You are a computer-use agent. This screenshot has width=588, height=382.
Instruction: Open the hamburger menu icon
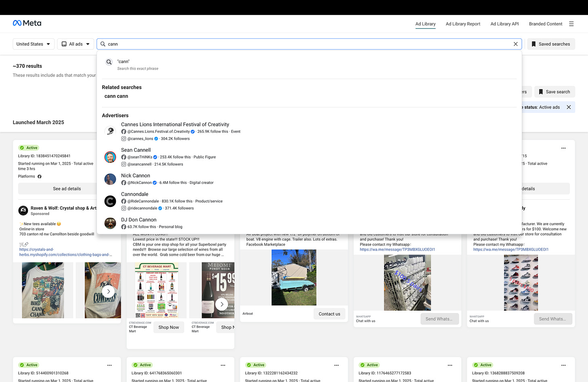(571, 24)
